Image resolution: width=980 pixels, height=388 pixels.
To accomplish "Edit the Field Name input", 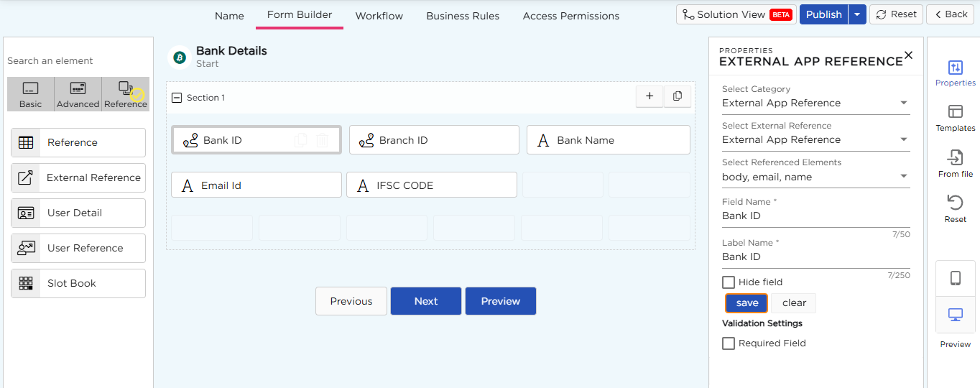I will [x=815, y=216].
